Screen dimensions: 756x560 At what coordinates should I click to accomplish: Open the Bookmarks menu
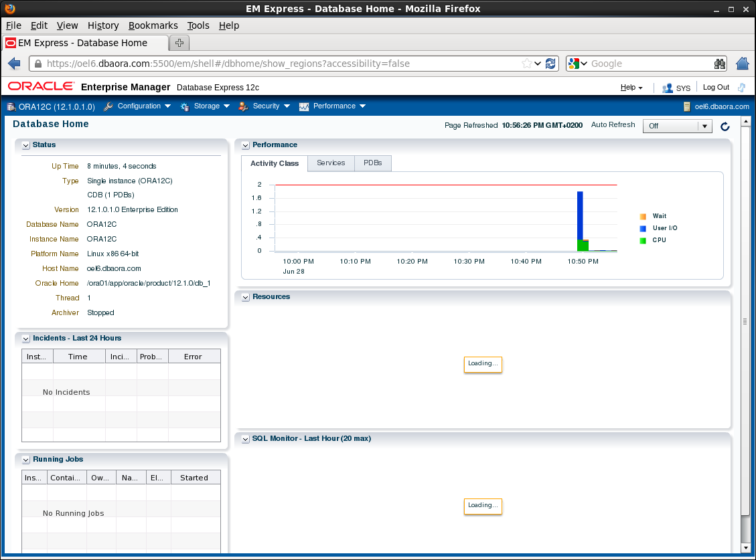(x=153, y=25)
